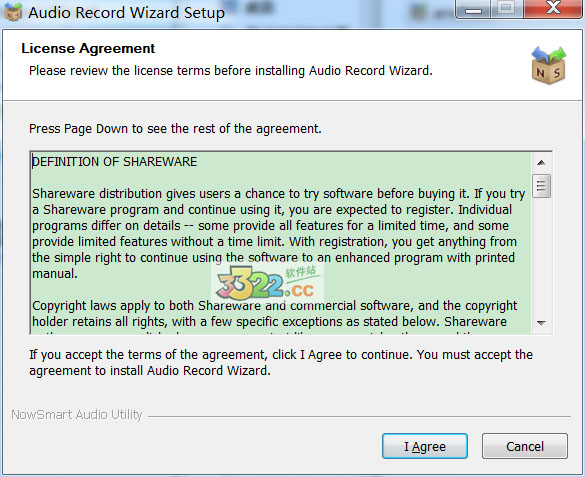Click the NowSmart Audio Utility branding text
The height and width of the screenshot is (477, 585).
[x=77, y=415]
